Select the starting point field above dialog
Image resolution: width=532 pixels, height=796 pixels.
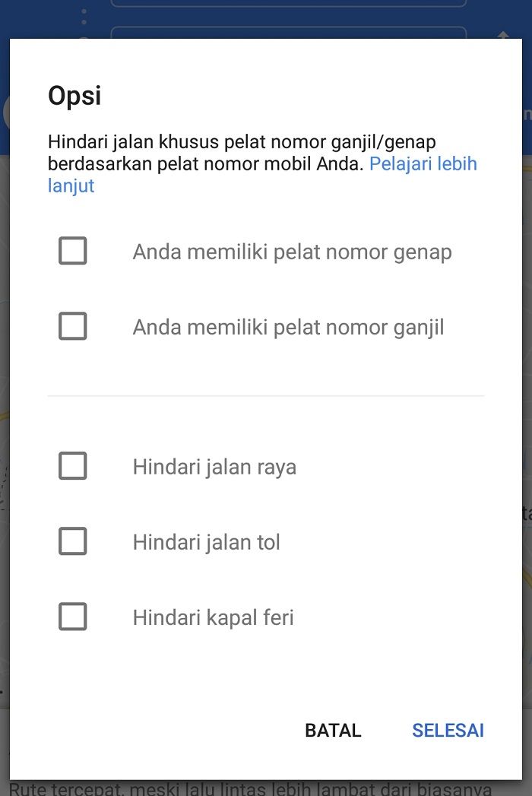coord(288,3)
